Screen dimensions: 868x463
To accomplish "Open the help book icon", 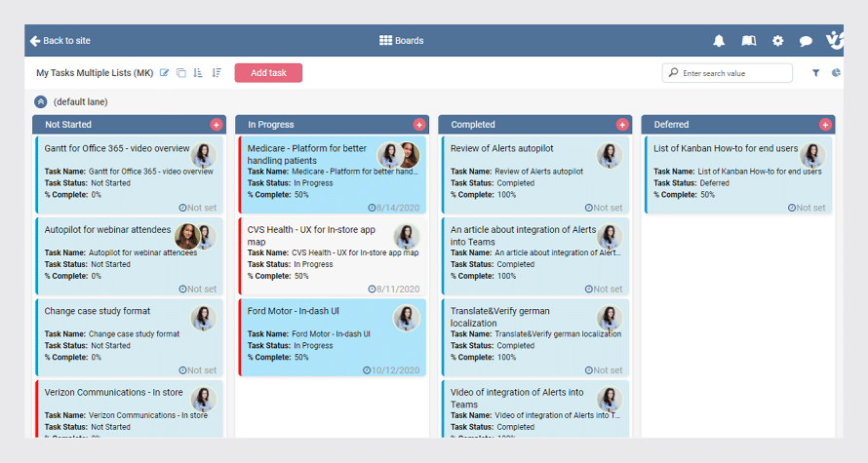I will click(748, 40).
